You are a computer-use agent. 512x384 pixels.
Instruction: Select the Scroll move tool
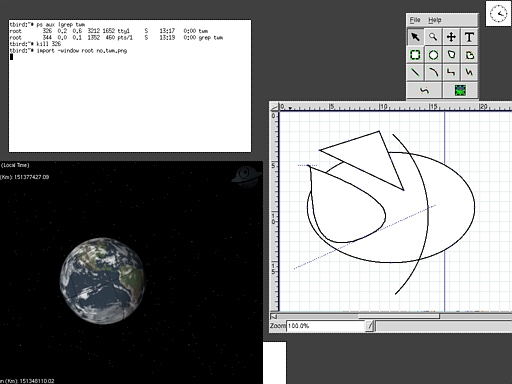(451, 37)
